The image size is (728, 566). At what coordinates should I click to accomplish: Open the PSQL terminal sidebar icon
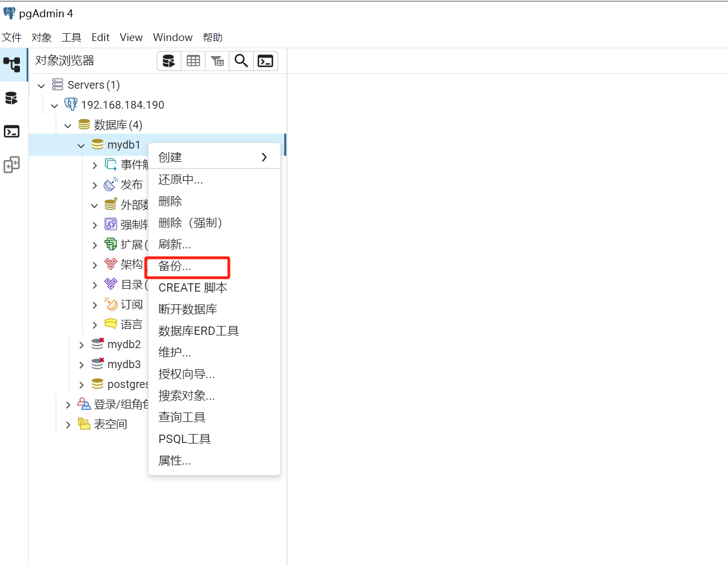coord(12,131)
